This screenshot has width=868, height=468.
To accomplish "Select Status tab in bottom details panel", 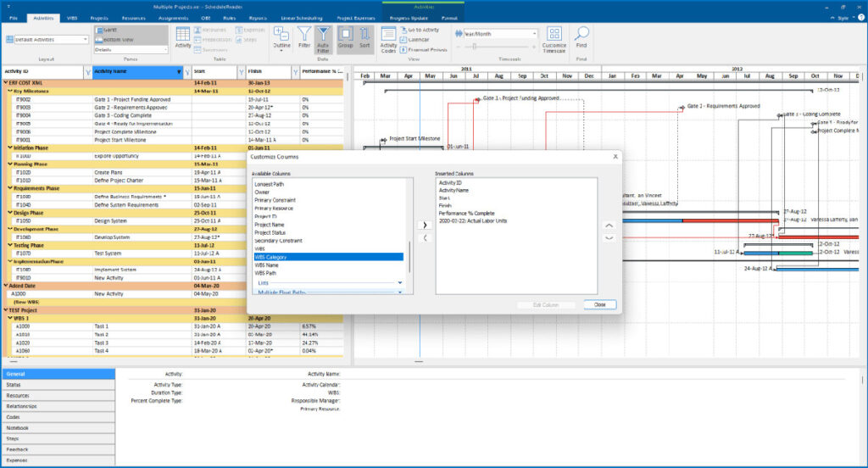I will [58, 385].
